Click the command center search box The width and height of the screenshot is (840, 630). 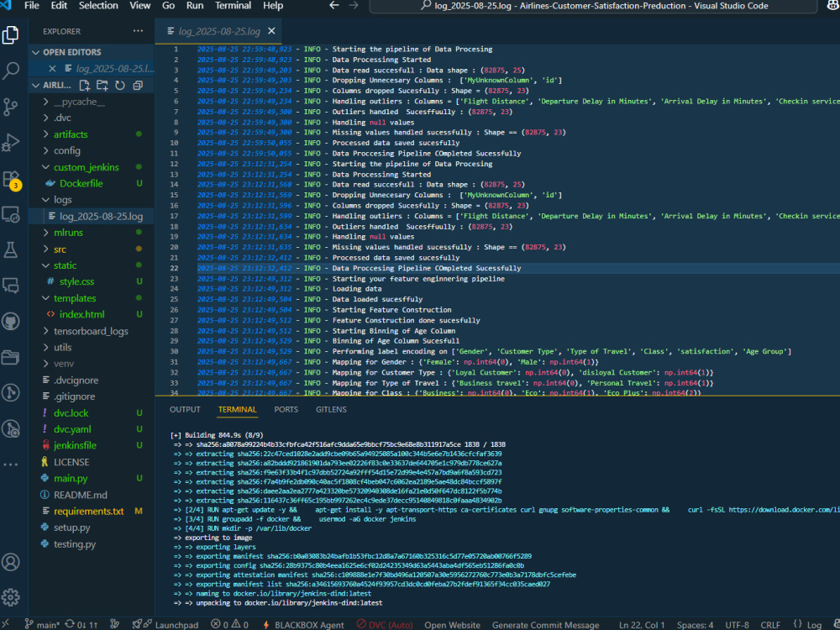[594, 5]
